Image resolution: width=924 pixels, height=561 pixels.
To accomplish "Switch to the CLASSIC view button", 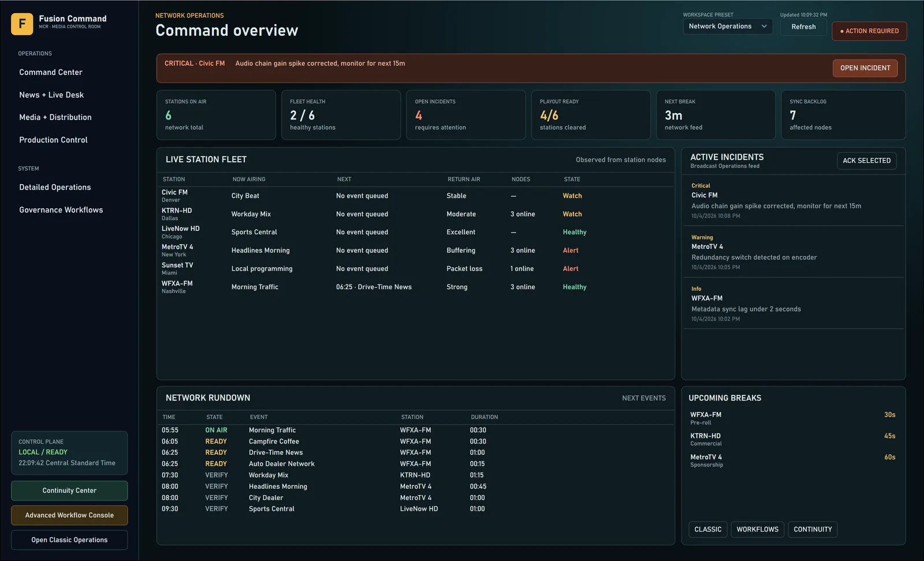I will pos(707,530).
